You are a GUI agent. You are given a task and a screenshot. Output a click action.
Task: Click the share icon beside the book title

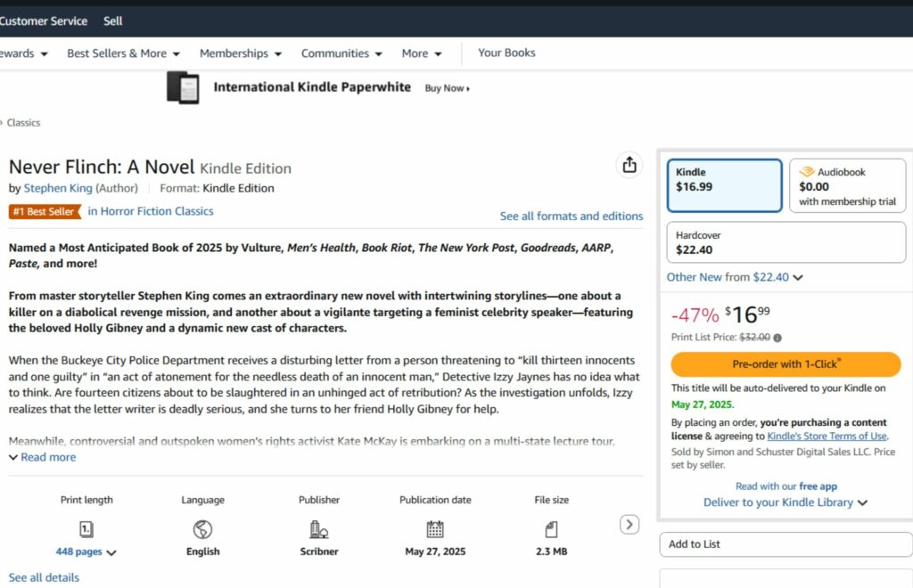click(x=629, y=165)
